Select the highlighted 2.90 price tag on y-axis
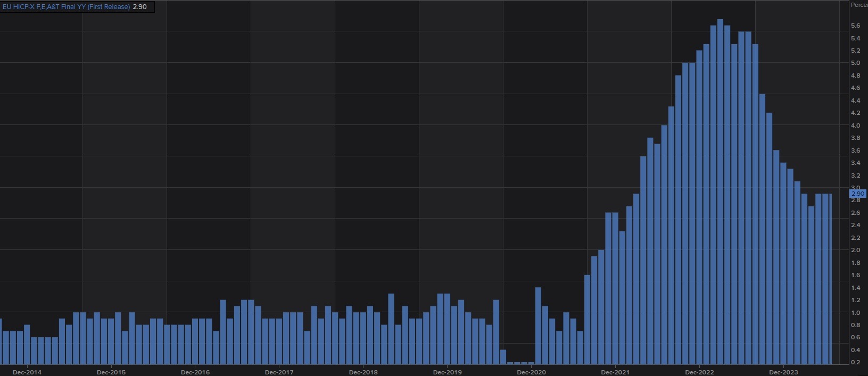Screen dimensions: 868x376 (858, 194)
